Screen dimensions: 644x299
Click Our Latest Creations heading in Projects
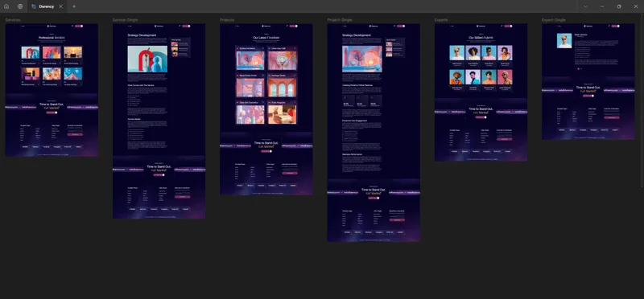[266, 37]
